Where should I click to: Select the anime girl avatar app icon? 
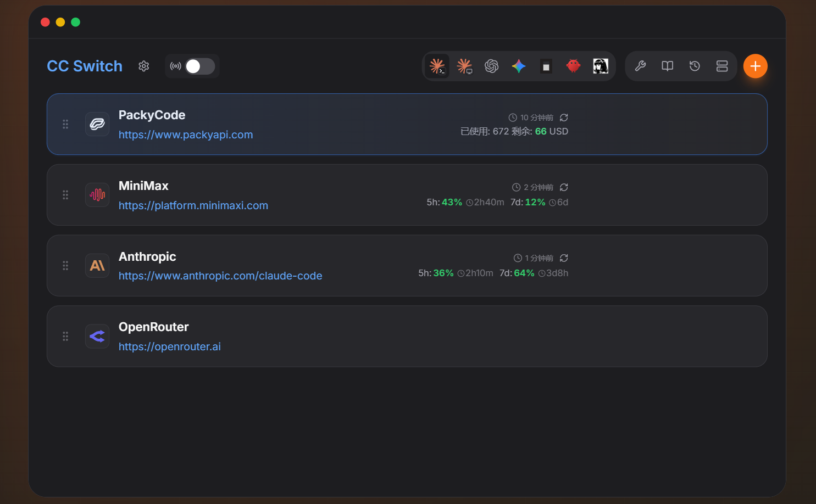(x=601, y=66)
